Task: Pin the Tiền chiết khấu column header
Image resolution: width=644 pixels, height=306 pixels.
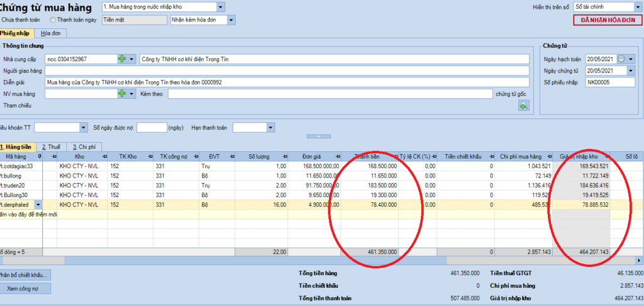Action: 491,157
